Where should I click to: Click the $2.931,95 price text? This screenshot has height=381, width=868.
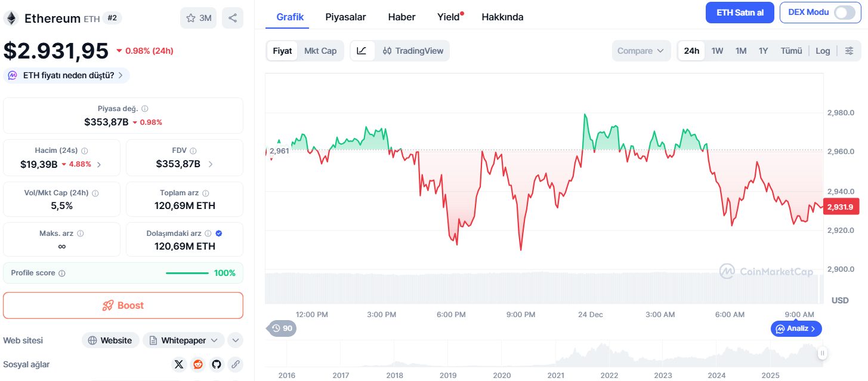click(56, 51)
